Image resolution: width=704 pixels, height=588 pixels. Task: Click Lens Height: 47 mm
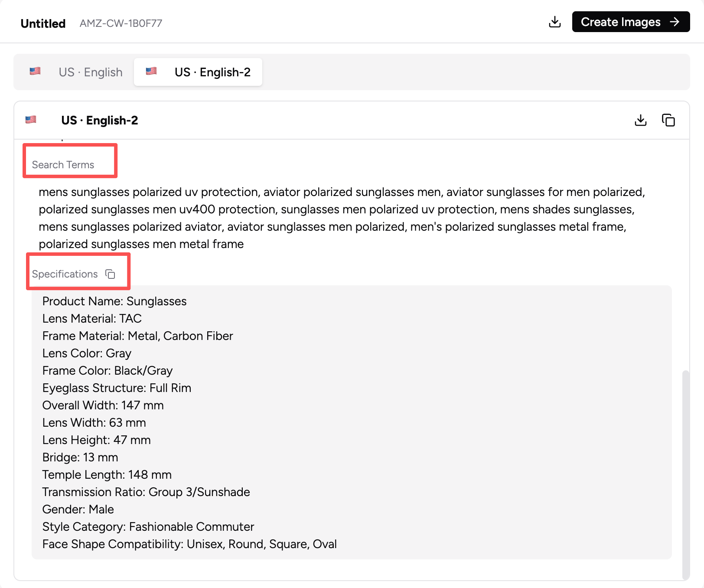(97, 440)
